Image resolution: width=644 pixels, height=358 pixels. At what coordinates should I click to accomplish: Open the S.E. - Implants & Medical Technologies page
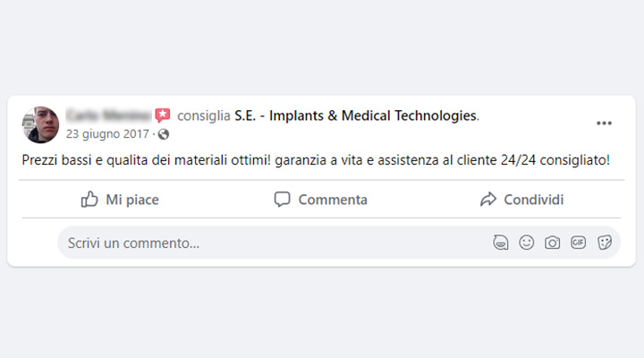(x=356, y=115)
